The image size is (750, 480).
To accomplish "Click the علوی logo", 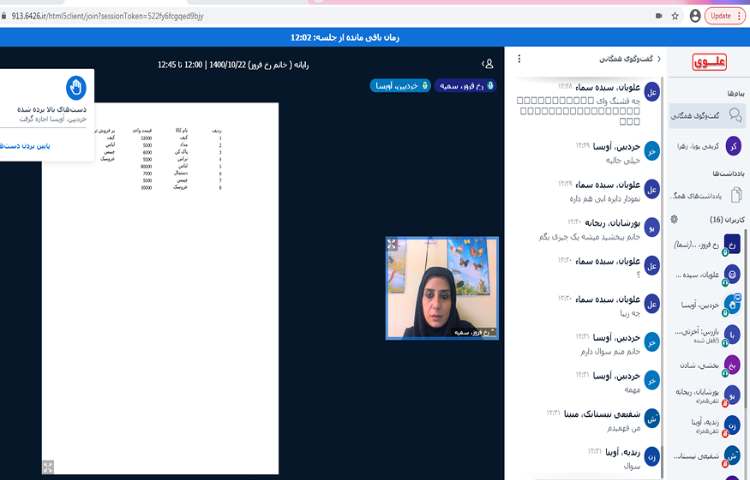I will (709, 62).
